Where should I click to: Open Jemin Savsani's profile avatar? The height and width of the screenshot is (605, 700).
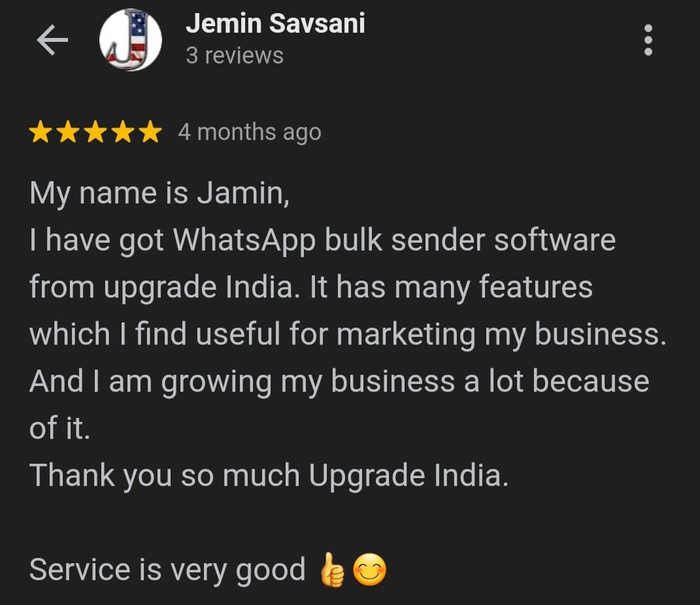click(130, 40)
